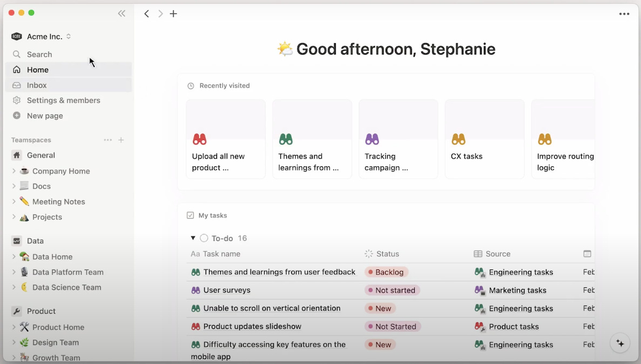The image size is (641, 364).
Task: Expand Data Home page tree
Action: coord(14,257)
